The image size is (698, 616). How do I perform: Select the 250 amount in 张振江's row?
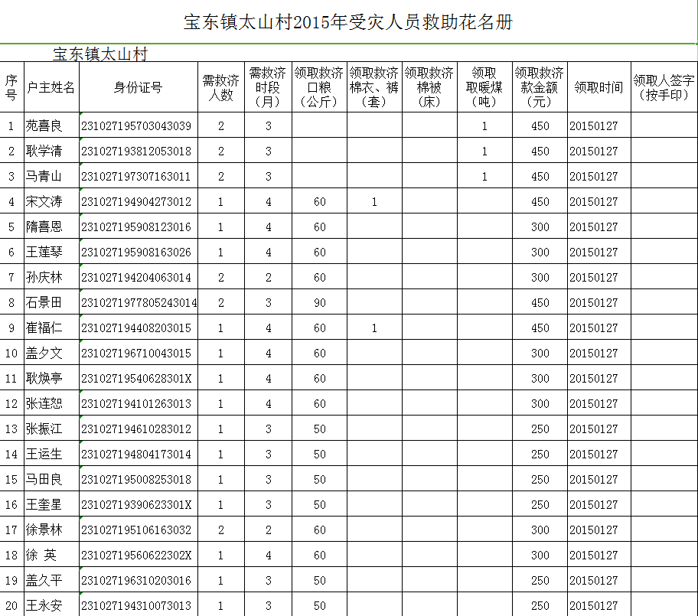tap(540, 429)
